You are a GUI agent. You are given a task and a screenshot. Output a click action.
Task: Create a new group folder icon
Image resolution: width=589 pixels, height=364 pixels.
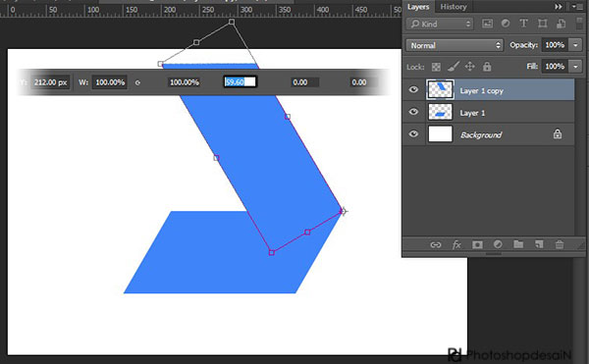tap(518, 244)
